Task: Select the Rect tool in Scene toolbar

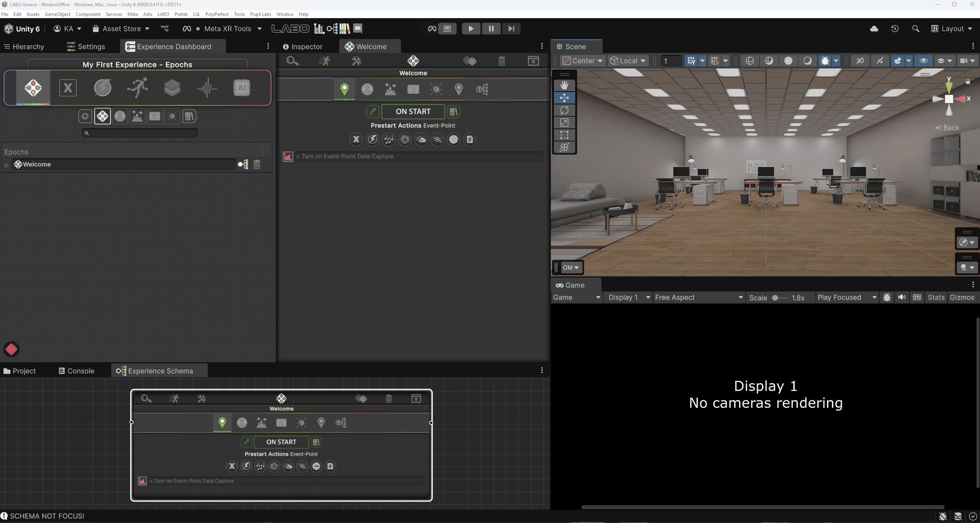Action: 564,135
